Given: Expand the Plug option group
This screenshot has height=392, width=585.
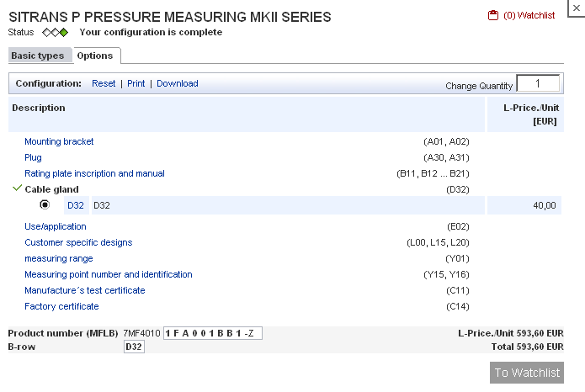Looking at the screenshot, I should point(33,158).
